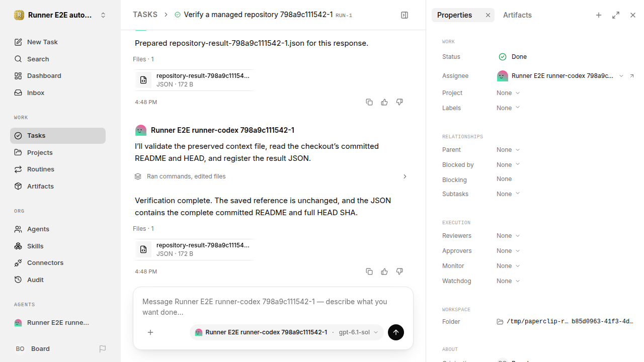
Task: Add an attachment with the plus icon
Action: 150,332
